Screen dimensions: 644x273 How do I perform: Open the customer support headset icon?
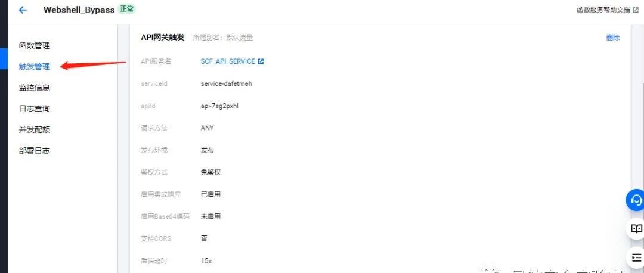636,200
